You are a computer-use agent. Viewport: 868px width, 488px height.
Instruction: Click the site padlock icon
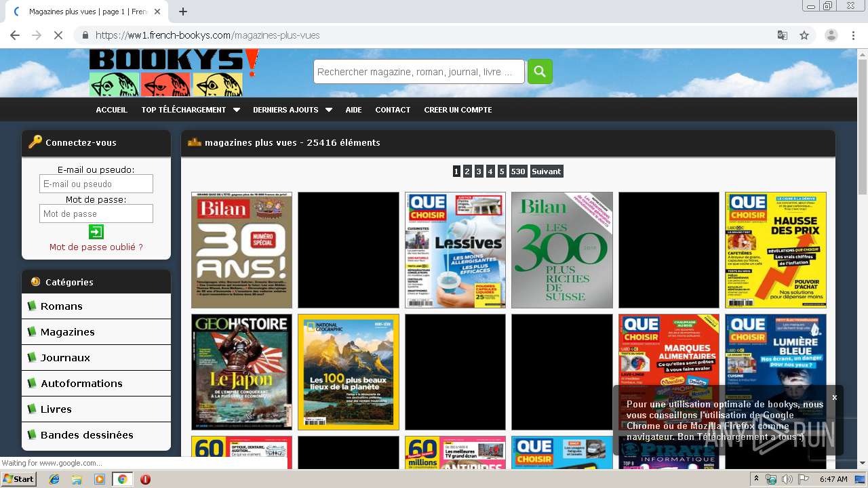(85, 35)
